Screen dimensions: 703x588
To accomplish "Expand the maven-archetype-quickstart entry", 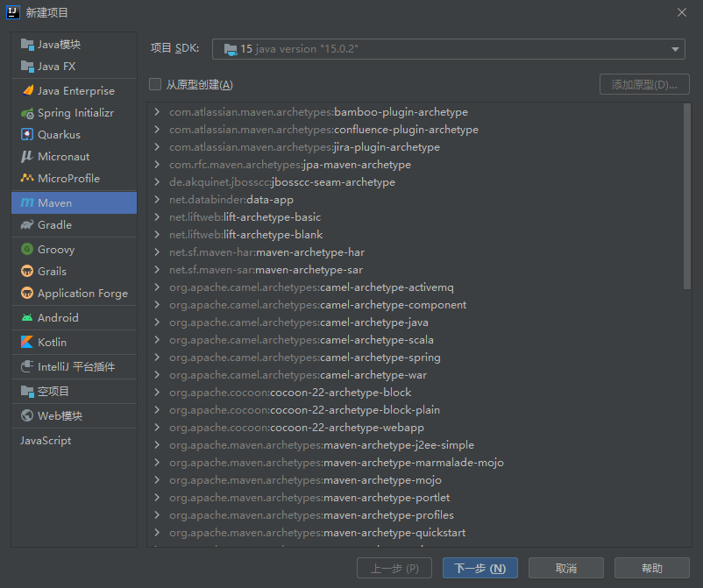I will coord(157,533).
